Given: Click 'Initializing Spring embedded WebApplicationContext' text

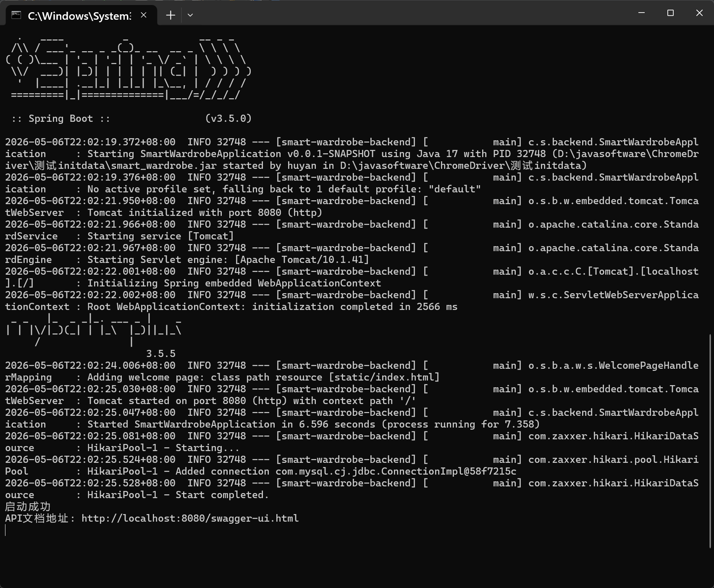Looking at the screenshot, I should tap(234, 283).
